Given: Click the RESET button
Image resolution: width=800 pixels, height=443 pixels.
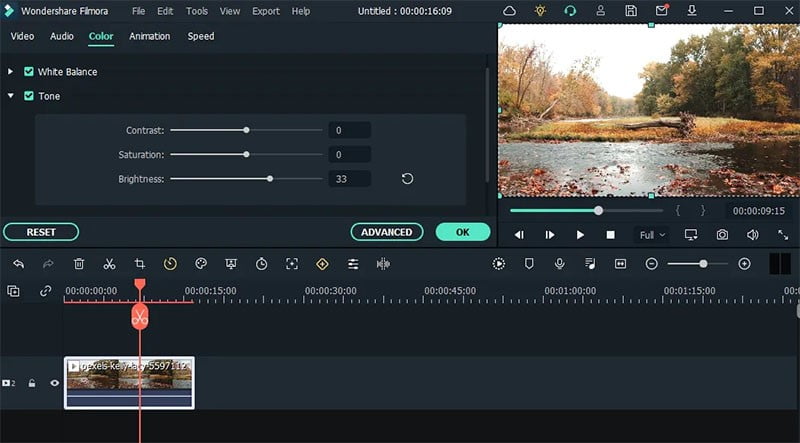Looking at the screenshot, I should 41,232.
